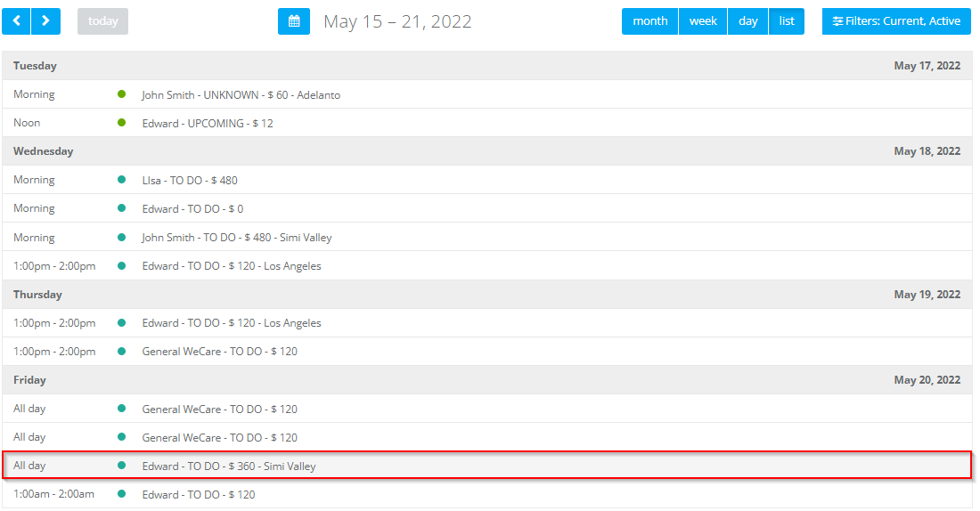Open Edward - TO DO - $ 360 - Simi Valley
The width and height of the screenshot is (980, 511).
(x=486, y=466)
